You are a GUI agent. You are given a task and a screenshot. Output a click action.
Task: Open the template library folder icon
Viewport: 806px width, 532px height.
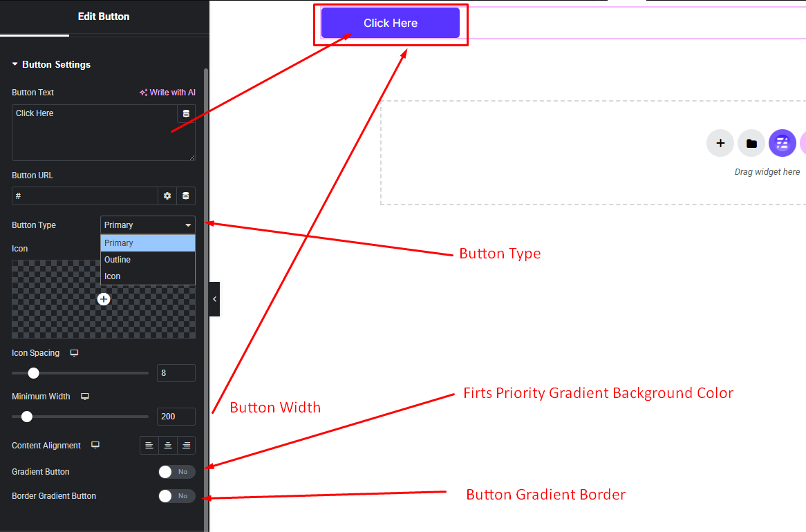[x=751, y=143]
